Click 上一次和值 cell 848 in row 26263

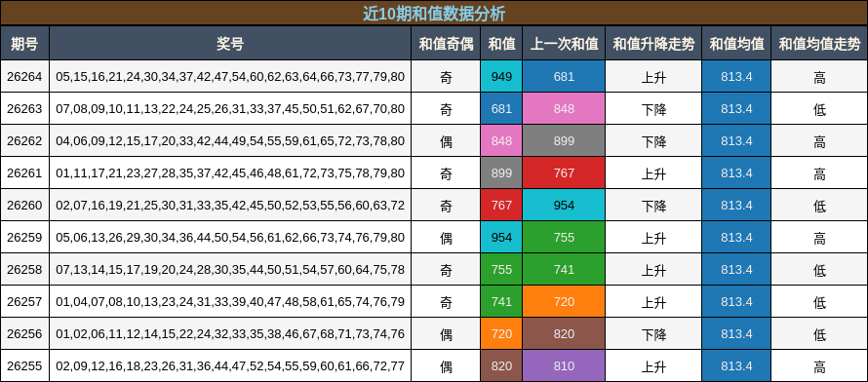click(x=564, y=108)
